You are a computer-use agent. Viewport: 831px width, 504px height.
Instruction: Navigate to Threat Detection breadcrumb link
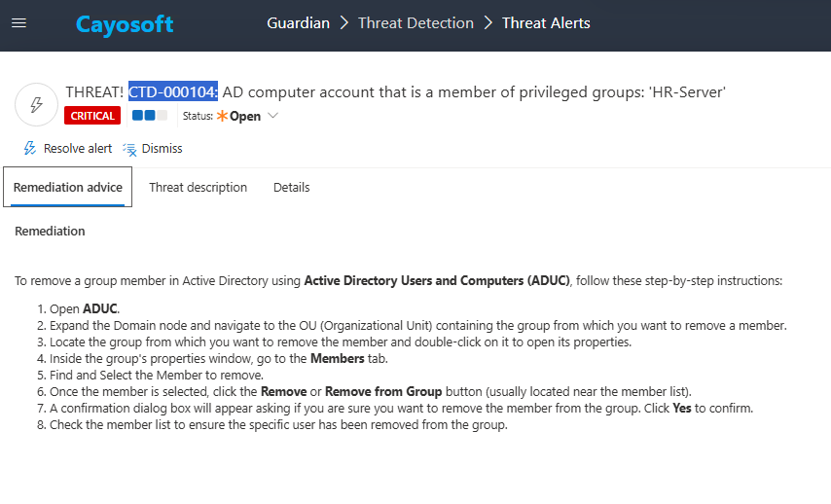415,23
